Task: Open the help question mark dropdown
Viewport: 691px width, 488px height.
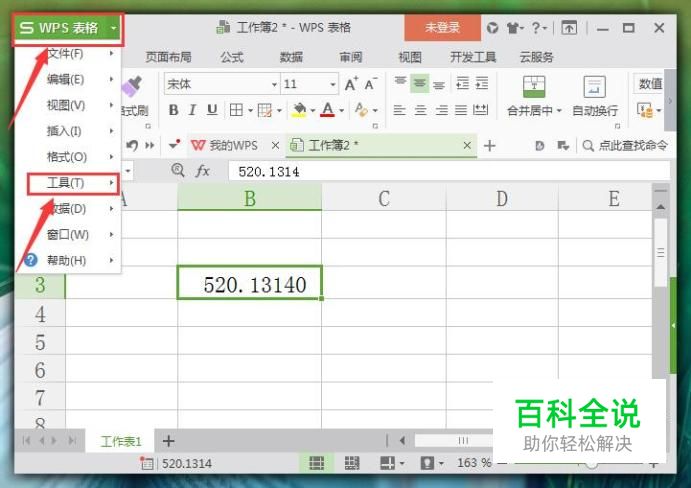Action: point(539,28)
